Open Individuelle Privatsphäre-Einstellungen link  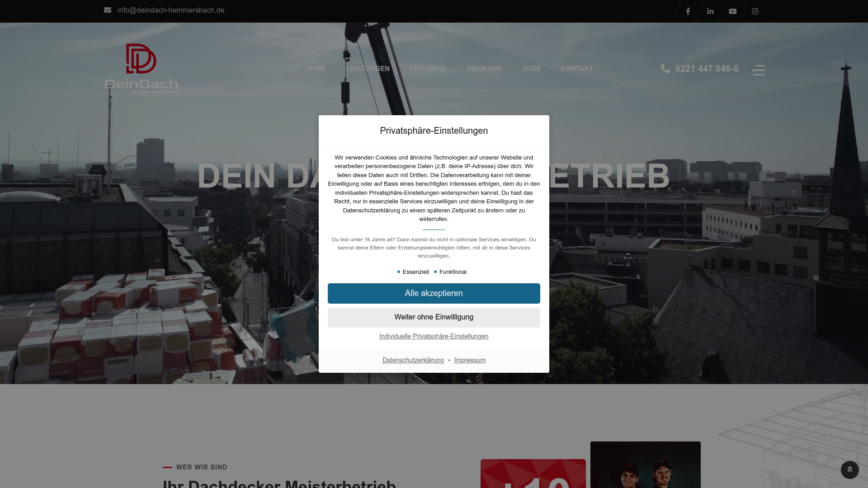434,336
